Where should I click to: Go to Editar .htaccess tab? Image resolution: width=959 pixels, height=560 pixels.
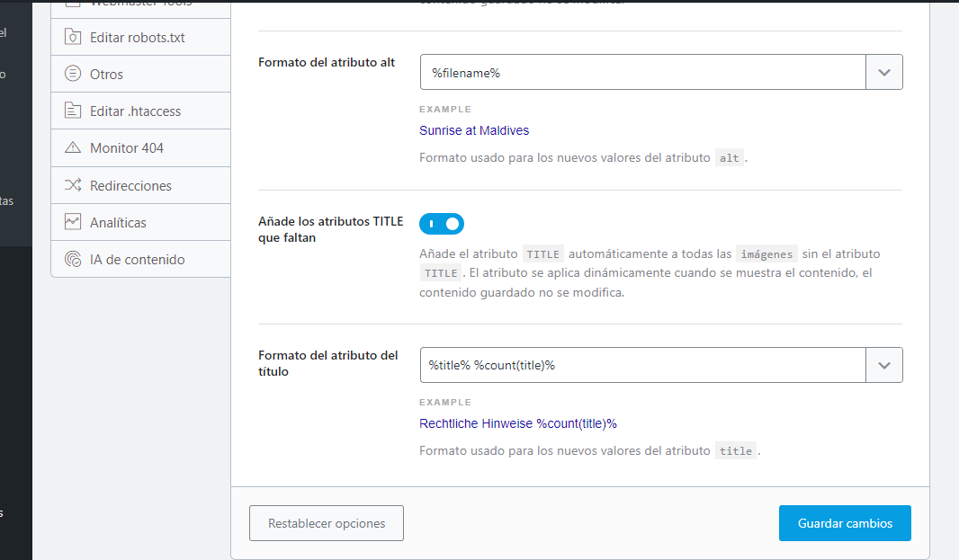tap(140, 111)
